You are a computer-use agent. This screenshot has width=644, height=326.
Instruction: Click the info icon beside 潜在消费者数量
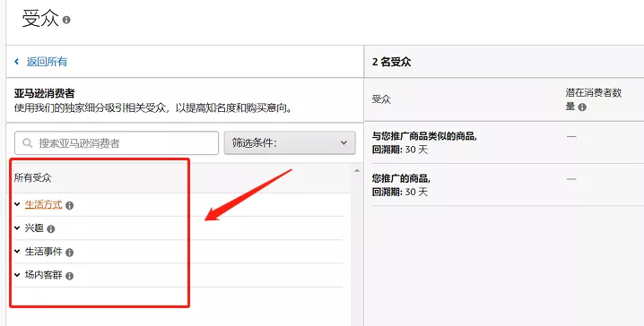(x=582, y=107)
